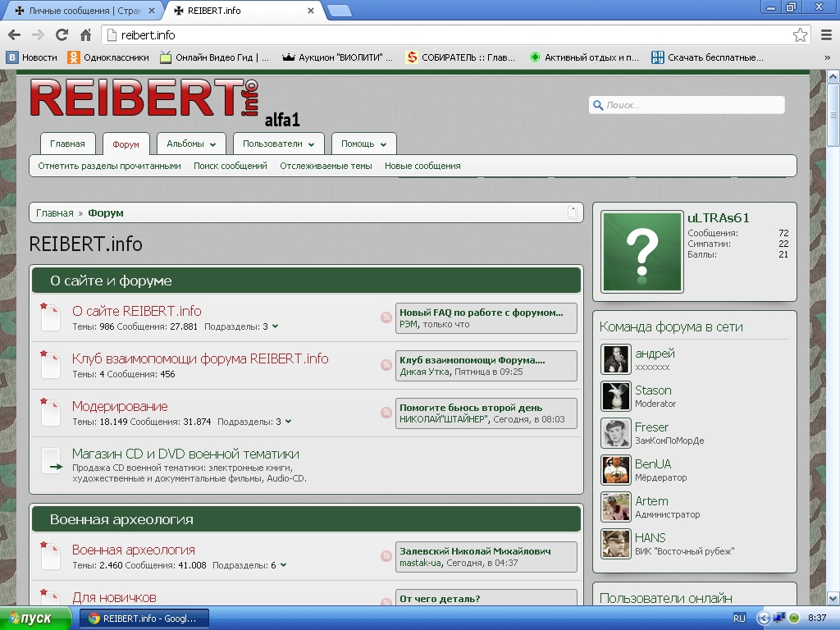Expand the Пользователи dropdown menu
This screenshot has width=840, height=630.
tap(279, 144)
